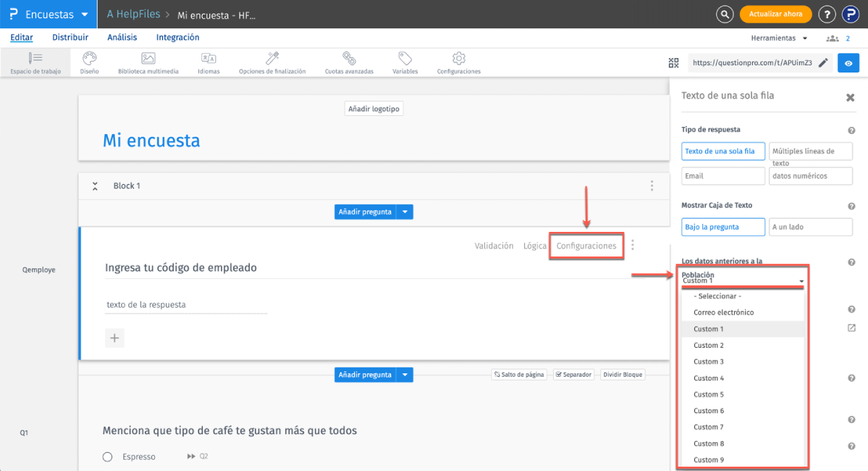
Task: Choose A un lado text box position
Action: pos(810,227)
